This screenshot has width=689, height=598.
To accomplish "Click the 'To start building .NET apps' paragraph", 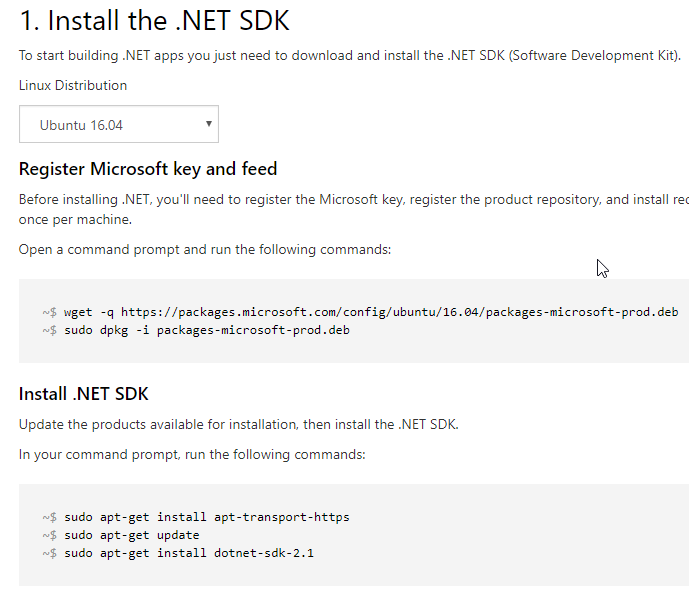I will (x=349, y=56).
